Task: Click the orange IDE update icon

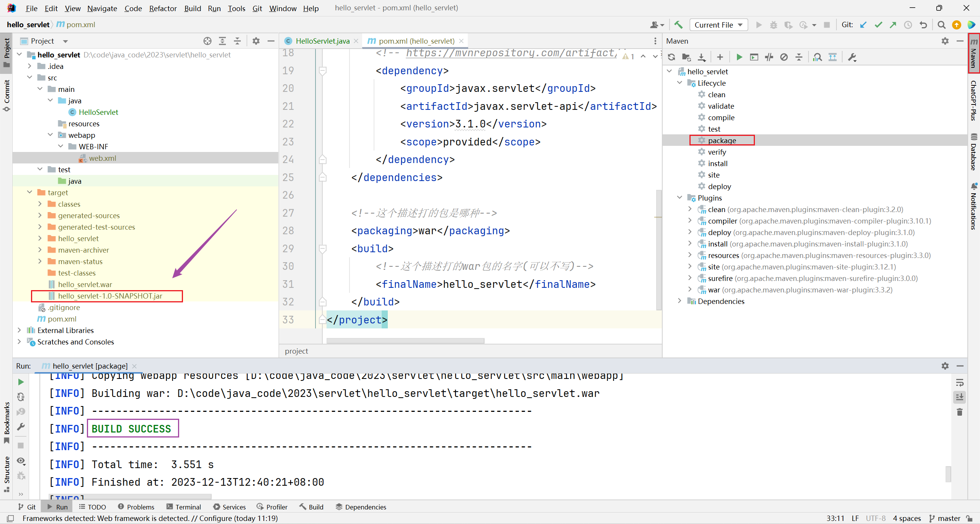Action: coord(957,25)
